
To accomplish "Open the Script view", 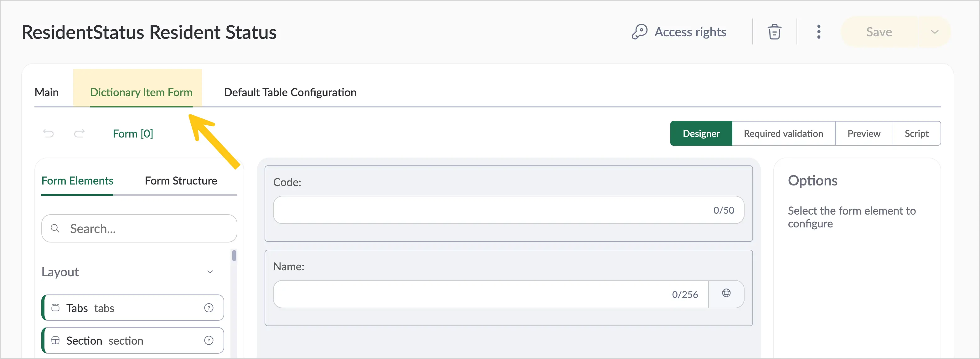I will click(916, 134).
